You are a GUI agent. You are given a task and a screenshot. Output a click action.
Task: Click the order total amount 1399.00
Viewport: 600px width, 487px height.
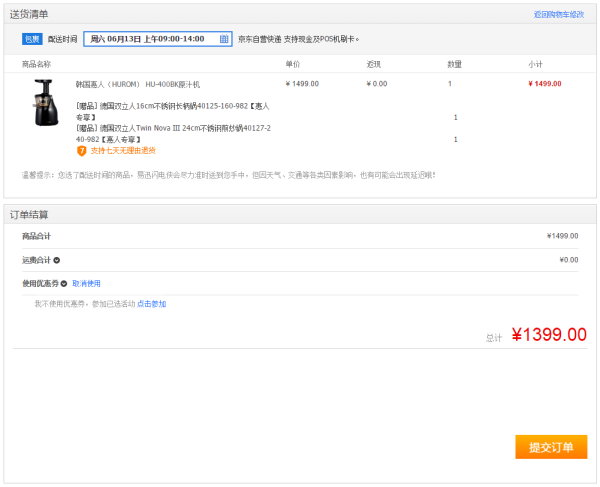pyautogui.click(x=549, y=335)
